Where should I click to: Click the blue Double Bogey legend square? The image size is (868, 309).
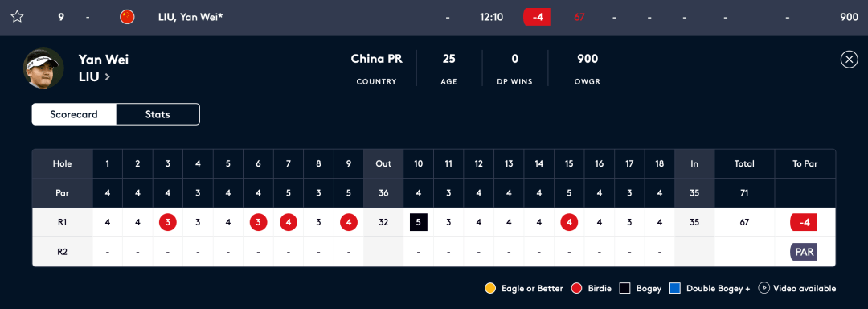(x=675, y=288)
